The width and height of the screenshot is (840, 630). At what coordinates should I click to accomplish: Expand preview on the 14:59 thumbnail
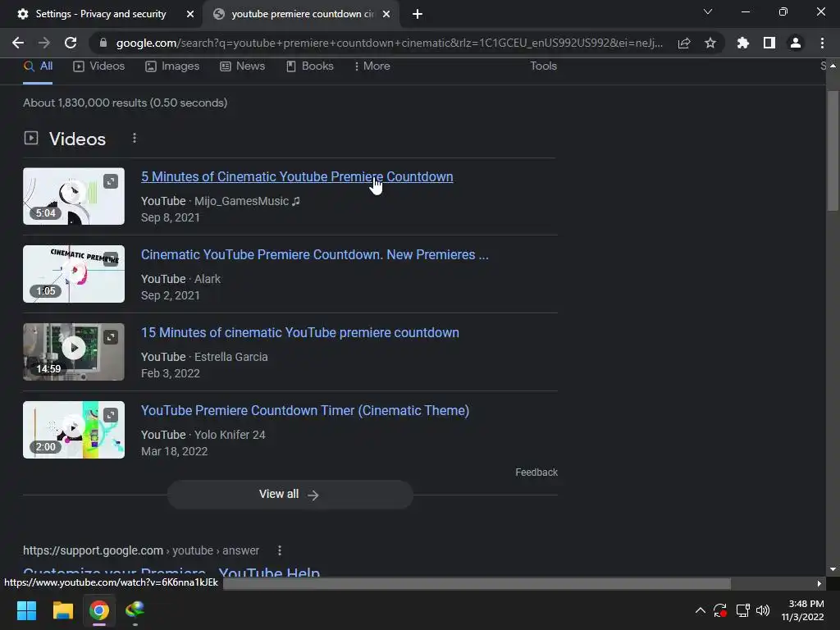111,337
